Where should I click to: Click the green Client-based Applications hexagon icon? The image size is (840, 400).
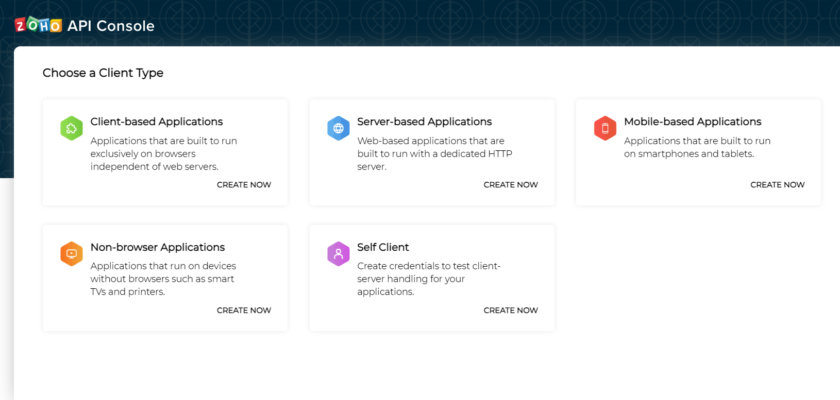[x=71, y=129]
